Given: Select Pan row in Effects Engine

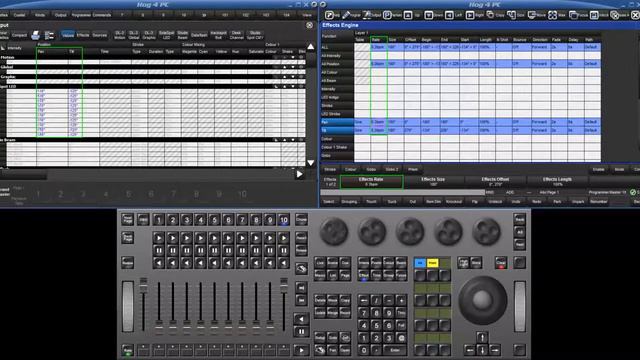Looking at the screenshot, I should [x=337, y=122].
